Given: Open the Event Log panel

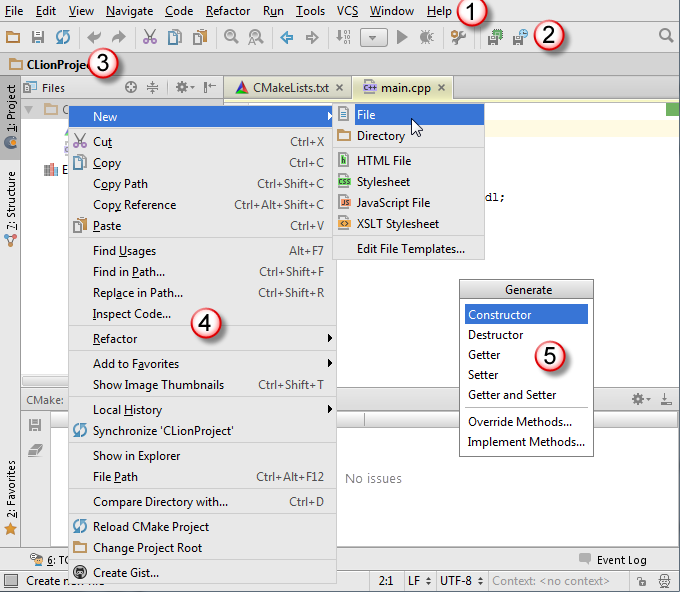Looking at the screenshot, I should click(x=613, y=560).
